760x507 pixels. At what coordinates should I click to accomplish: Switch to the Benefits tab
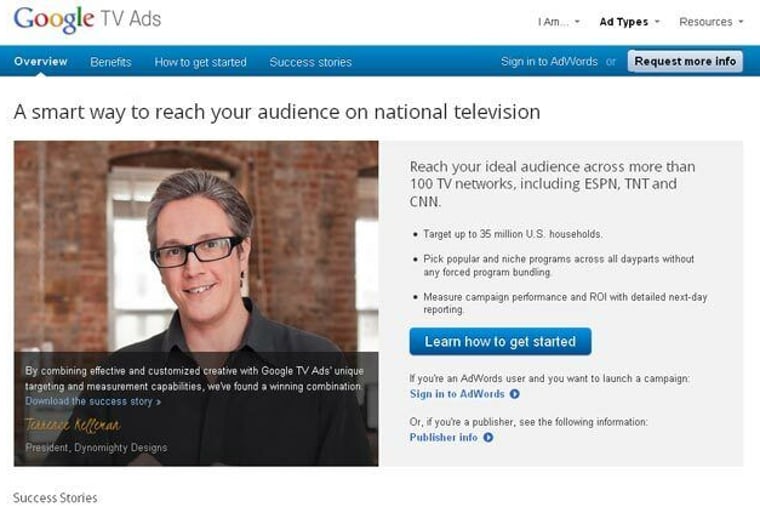pos(110,62)
